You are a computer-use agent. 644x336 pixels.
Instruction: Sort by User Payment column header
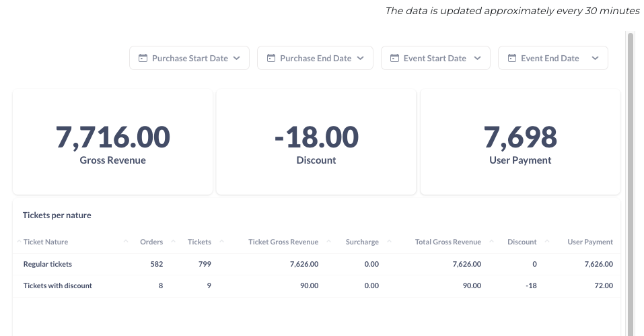[x=589, y=242]
